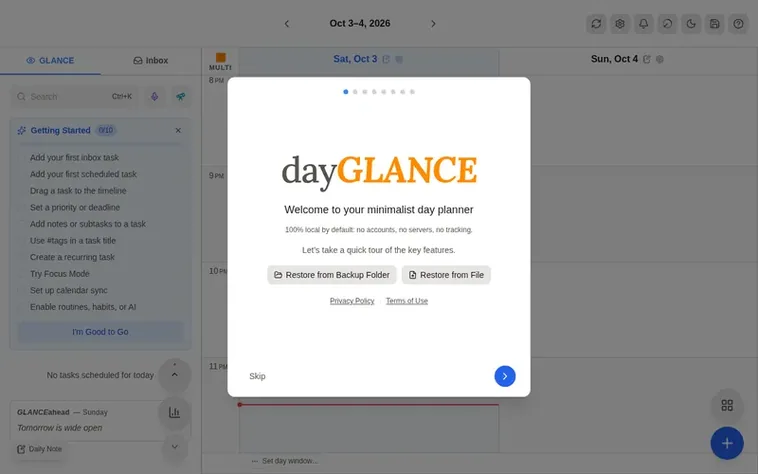Select 'Set a priority or deadline' item
The image size is (758, 474).
(75, 207)
